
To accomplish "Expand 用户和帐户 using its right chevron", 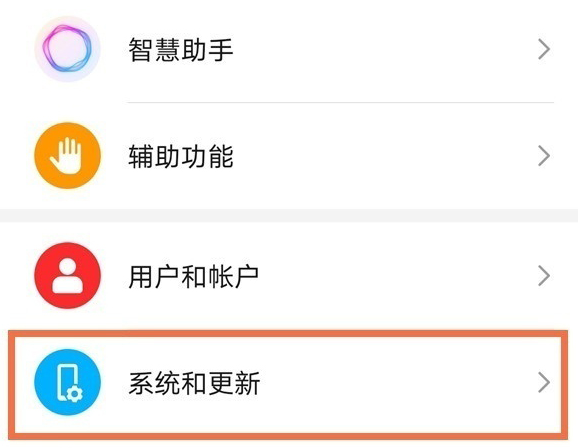I will (544, 275).
